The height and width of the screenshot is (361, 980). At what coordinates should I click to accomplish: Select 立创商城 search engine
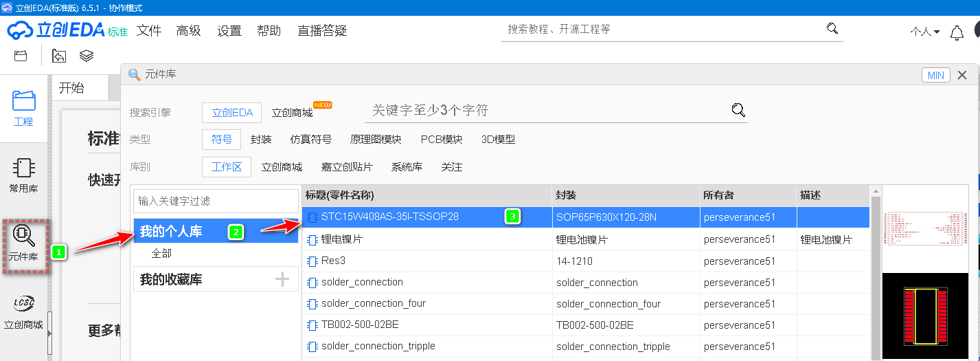pos(293,113)
